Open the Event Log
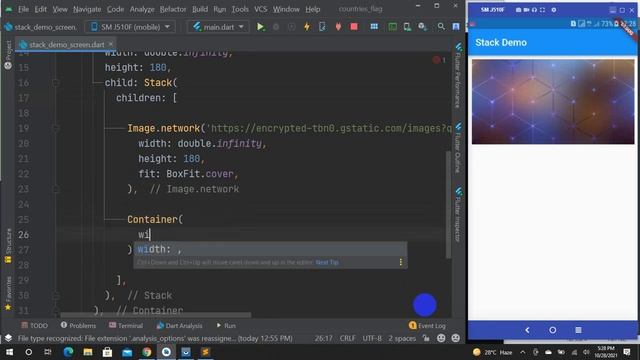 (x=427, y=325)
